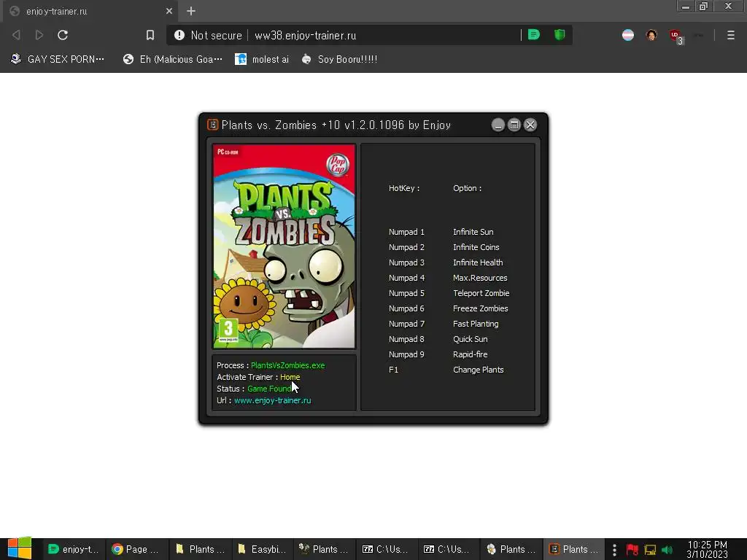Open the browser hamburger menu
The image size is (747, 560).
[731, 35]
